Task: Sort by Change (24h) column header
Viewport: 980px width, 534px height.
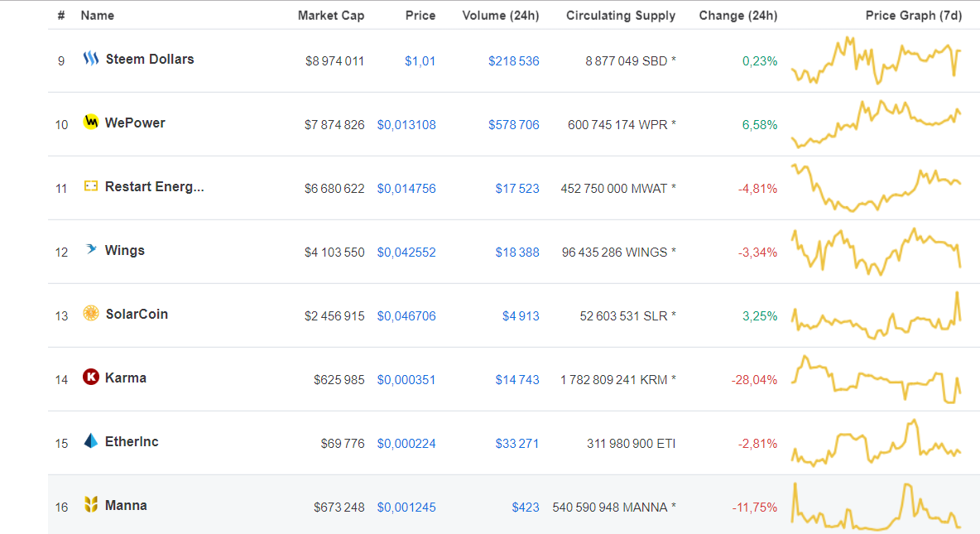Action: pos(738,16)
